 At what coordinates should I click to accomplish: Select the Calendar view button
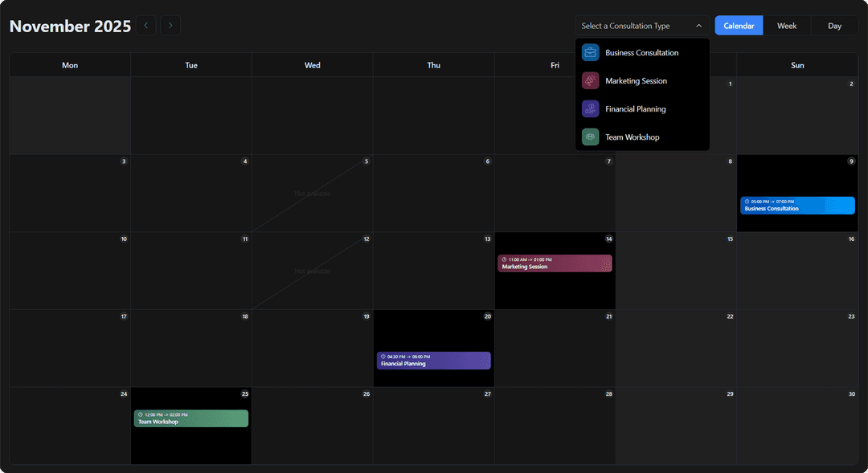point(739,26)
